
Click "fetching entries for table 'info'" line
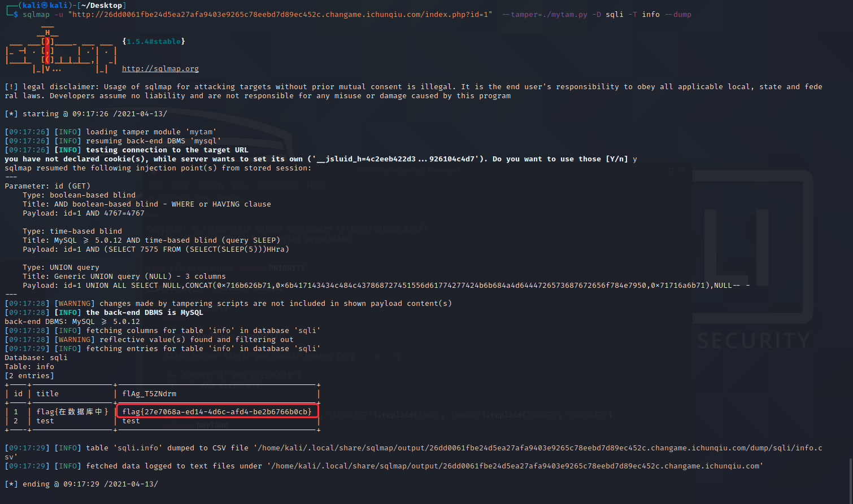(163, 349)
